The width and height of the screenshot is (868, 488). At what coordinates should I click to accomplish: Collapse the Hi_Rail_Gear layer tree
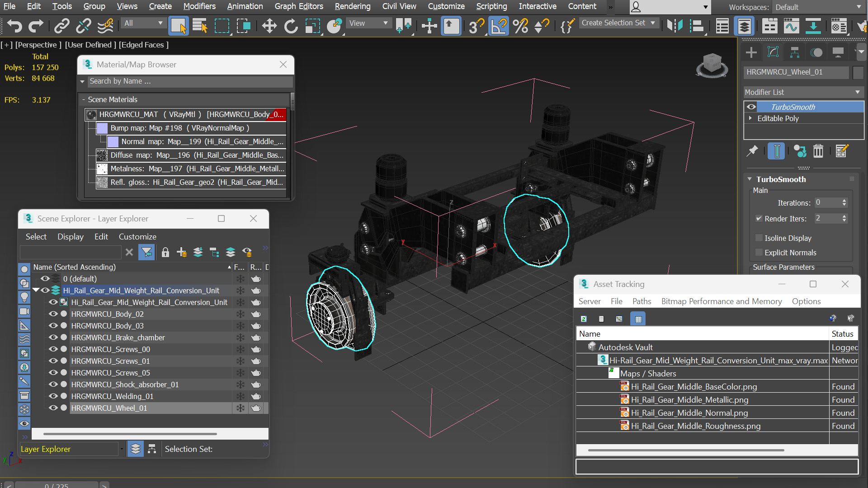tap(36, 291)
